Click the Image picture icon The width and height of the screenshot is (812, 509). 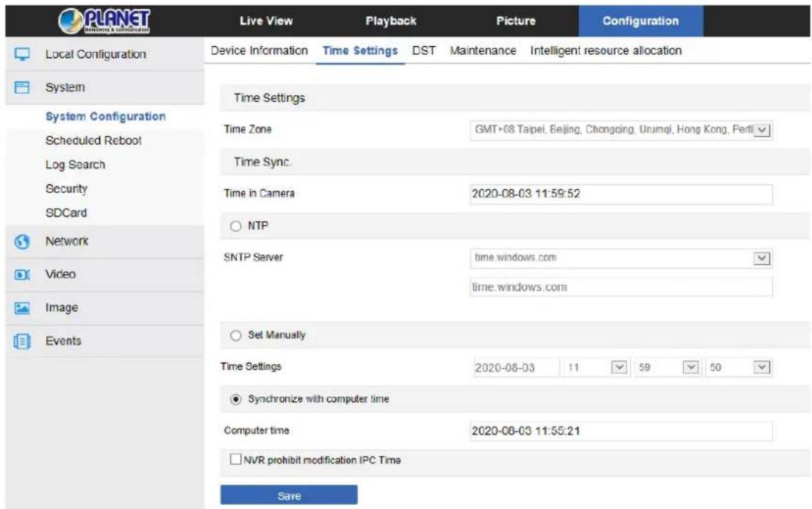tap(22, 308)
